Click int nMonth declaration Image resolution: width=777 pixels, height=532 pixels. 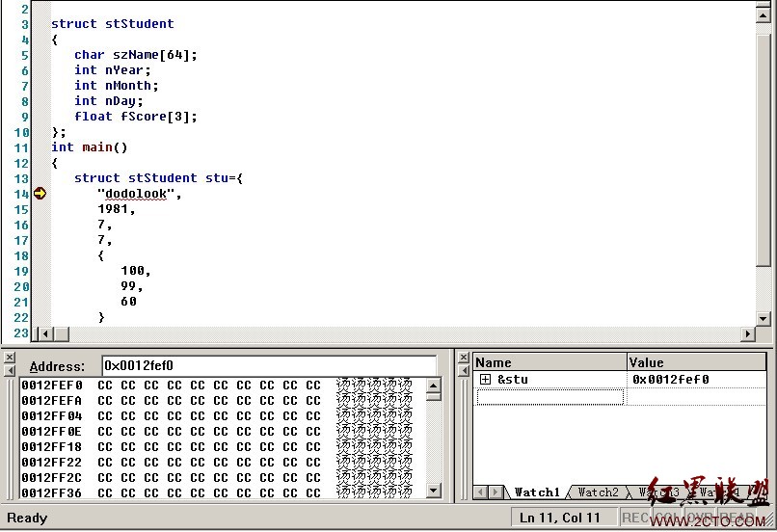tap(117, 85)
